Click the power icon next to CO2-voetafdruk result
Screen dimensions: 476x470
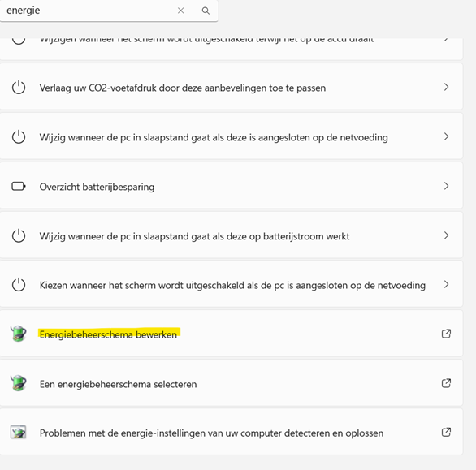19,88
